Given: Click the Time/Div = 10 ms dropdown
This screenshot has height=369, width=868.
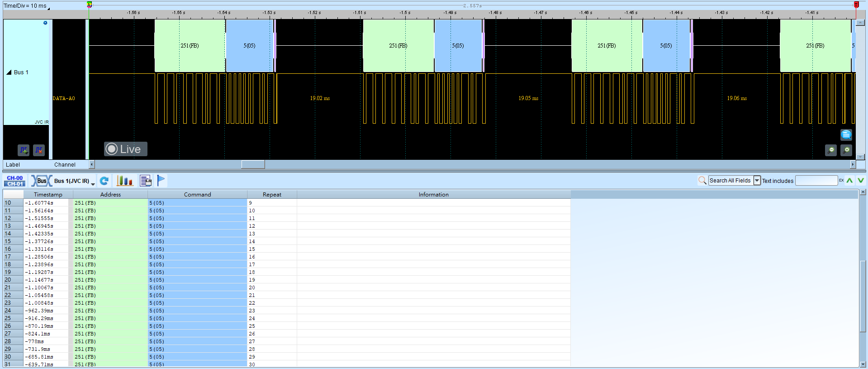Looking at the screenshot, I should click(x=27, y=6).
